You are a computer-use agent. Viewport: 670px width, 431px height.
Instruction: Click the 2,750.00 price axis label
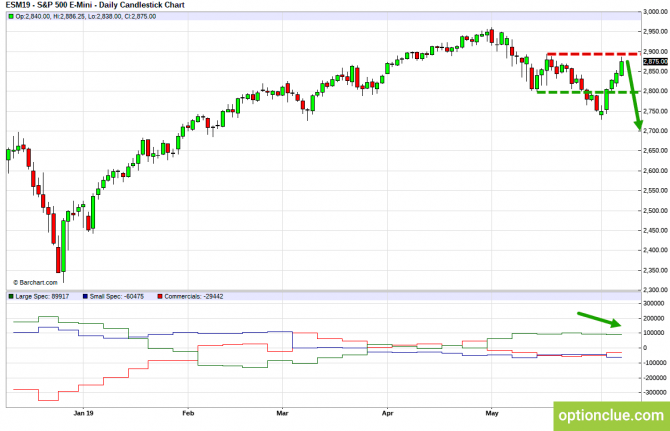click(x=655, y=111)
